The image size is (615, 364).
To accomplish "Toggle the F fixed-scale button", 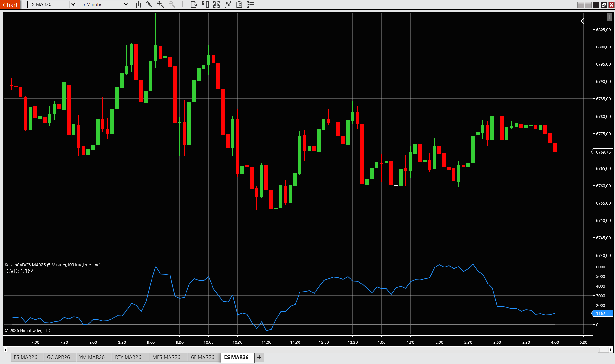I will [x=609, y=17].
